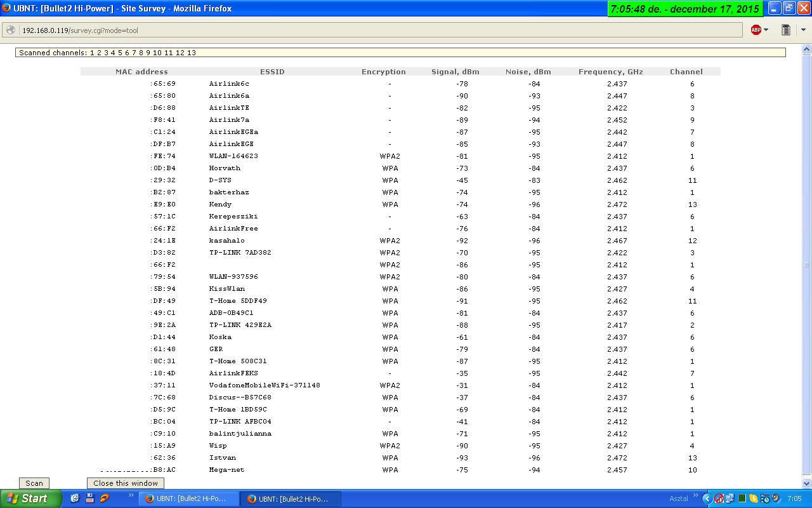Select the bakterhaz ESSID entry
The image size is (812, 508).
[229, 192]
